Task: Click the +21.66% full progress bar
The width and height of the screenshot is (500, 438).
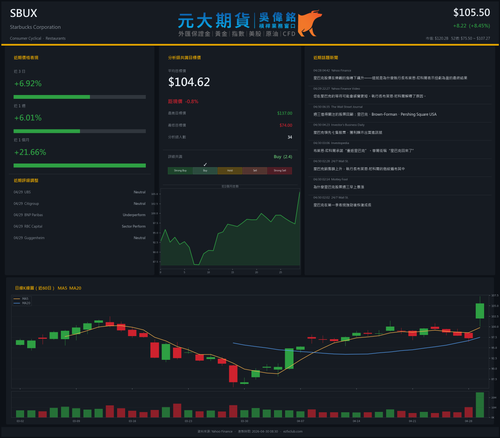Action: pos(80,166)
